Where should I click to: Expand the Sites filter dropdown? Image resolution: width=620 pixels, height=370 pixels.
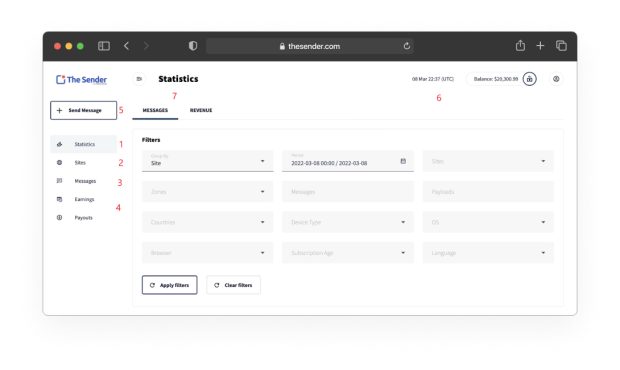488,161
